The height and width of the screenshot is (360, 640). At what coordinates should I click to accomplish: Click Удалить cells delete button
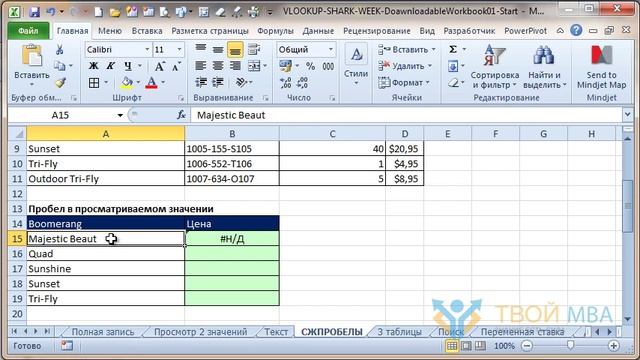404,66
